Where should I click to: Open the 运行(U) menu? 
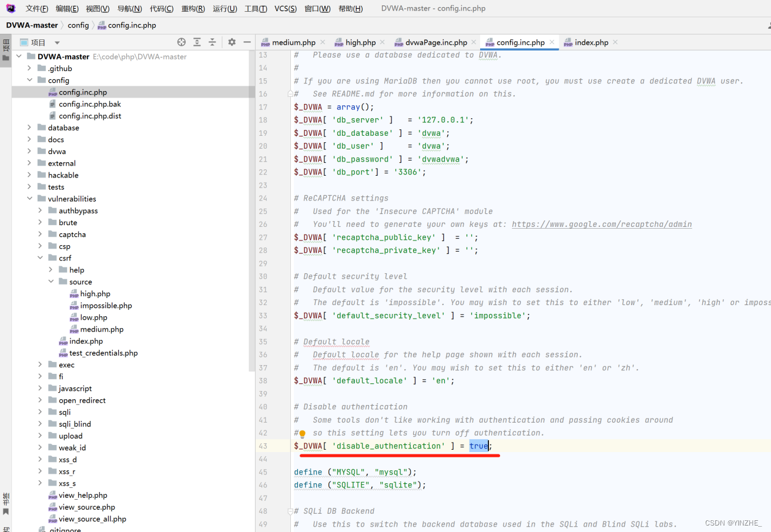click(225, 9)
